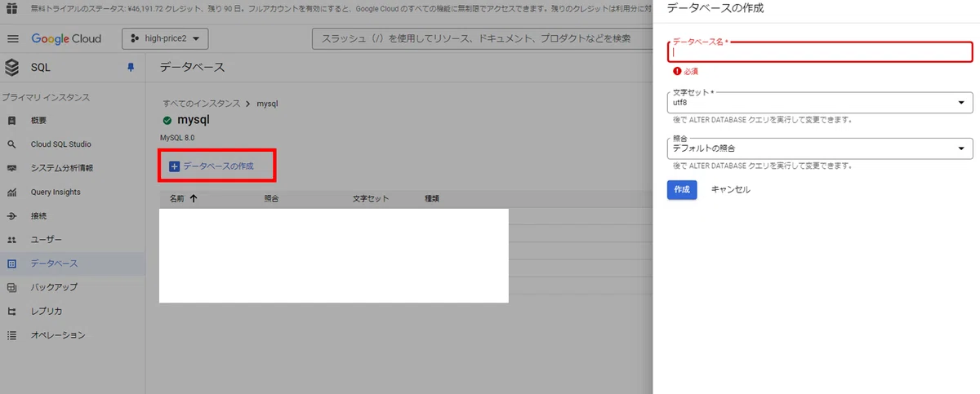Click the オペレーション list icon

pos(11,335)
